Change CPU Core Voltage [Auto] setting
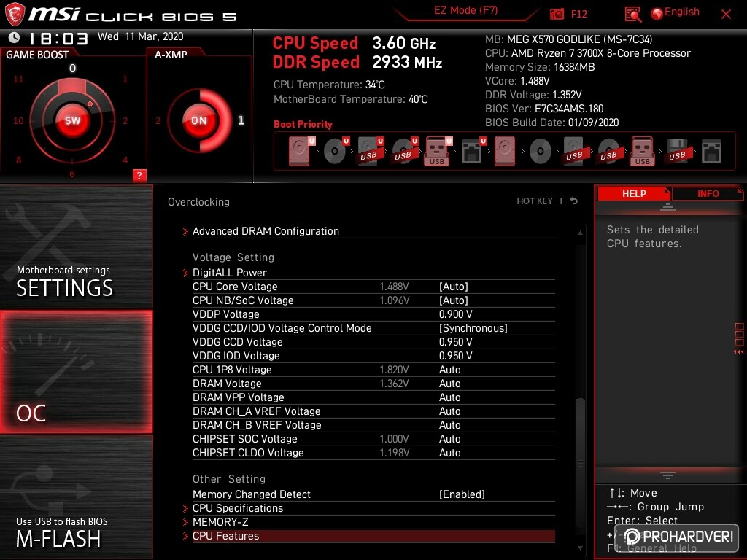Screen dimensions: 747x560 tap(453, 286)
